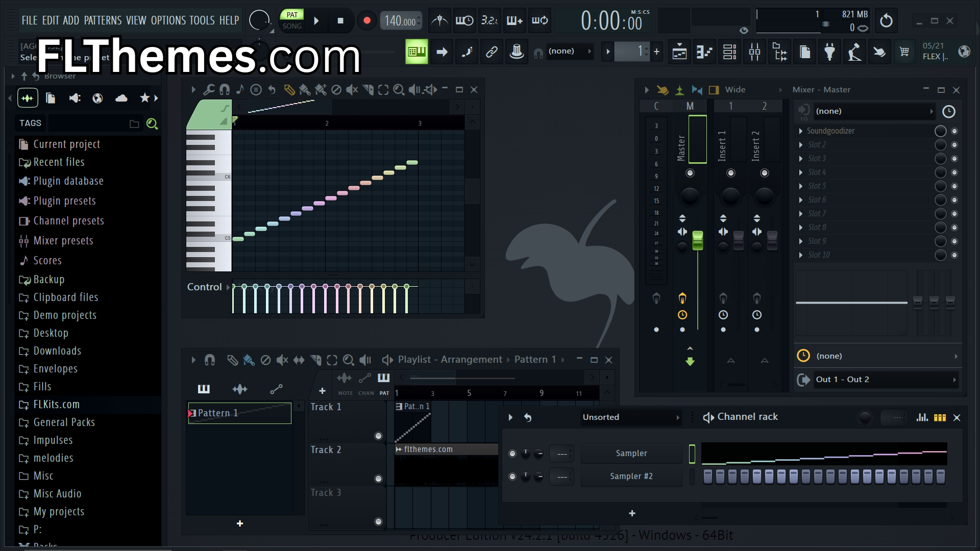Image resolution: width=980 pixels, height=551 pixels.
Task: Open the Piano roll from toolbar
Action: click(704, 52)
